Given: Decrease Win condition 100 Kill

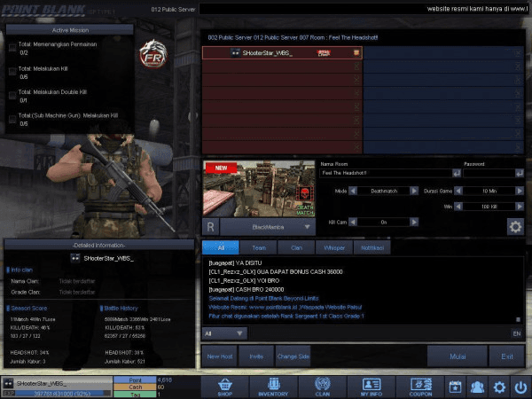Looking at the screenshot, I should [458, 207].
